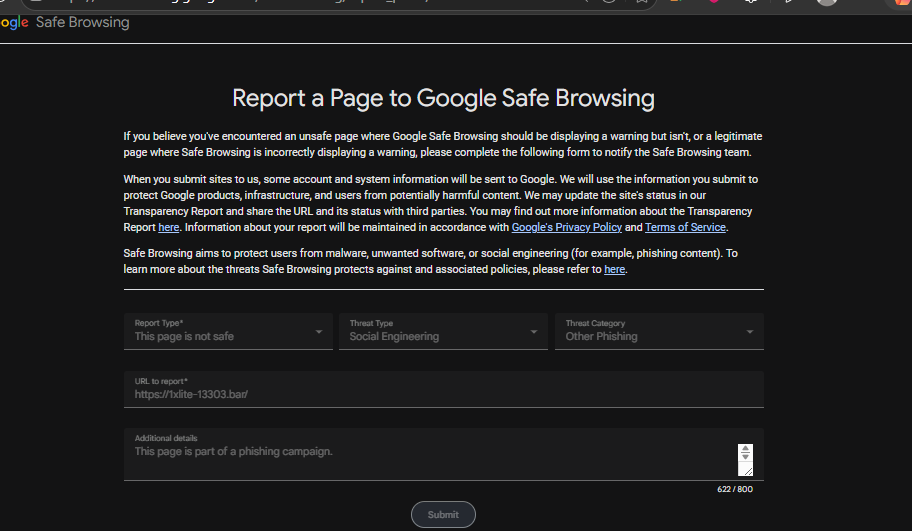Click the Google Safe Browsing logo

[65, 23]
